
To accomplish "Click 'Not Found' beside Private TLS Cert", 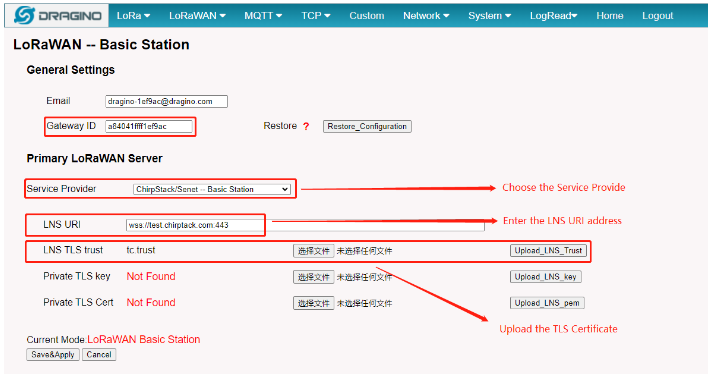I will (x=151, y=303).
